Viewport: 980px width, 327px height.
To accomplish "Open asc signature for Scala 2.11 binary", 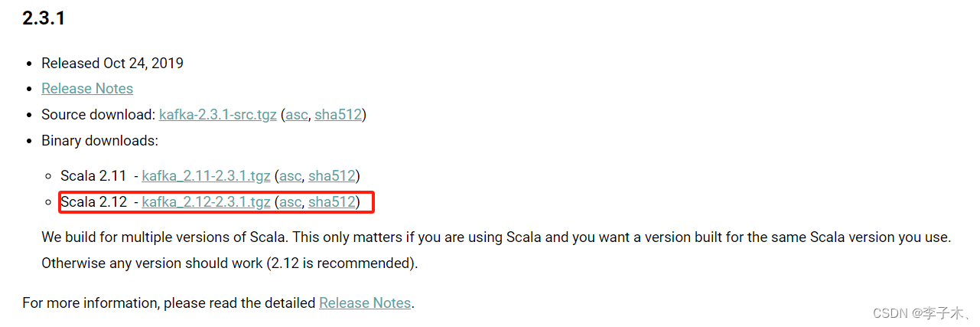I will (291, 176).
